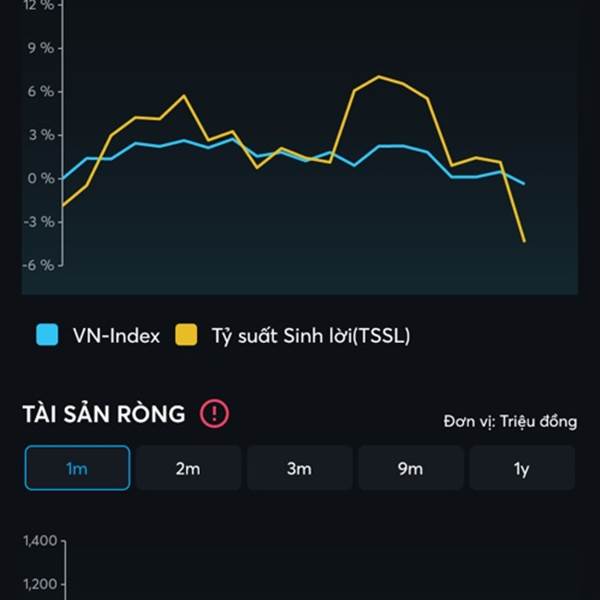Toggle the Tỷ suất Sinh lời(TSSL) series label
Screen dimensions: 600x600
[310, 336]
